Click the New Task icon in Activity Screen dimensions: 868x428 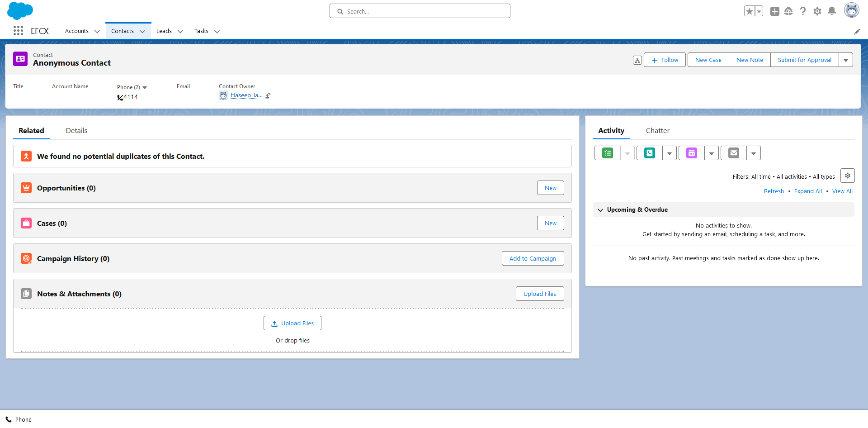(607, 153)
